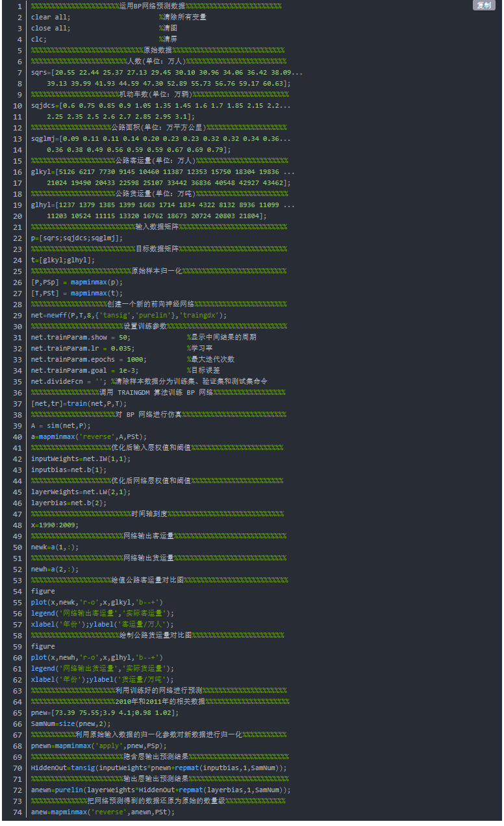Click 'layerbias=net.b{2};'
This screenshot has width=504, height=826.
[69, 503]
